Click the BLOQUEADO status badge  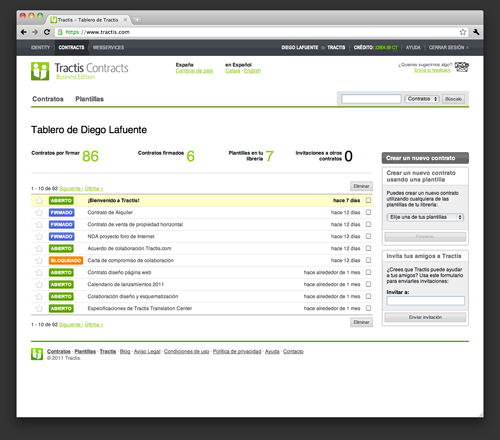pos(66,260)
